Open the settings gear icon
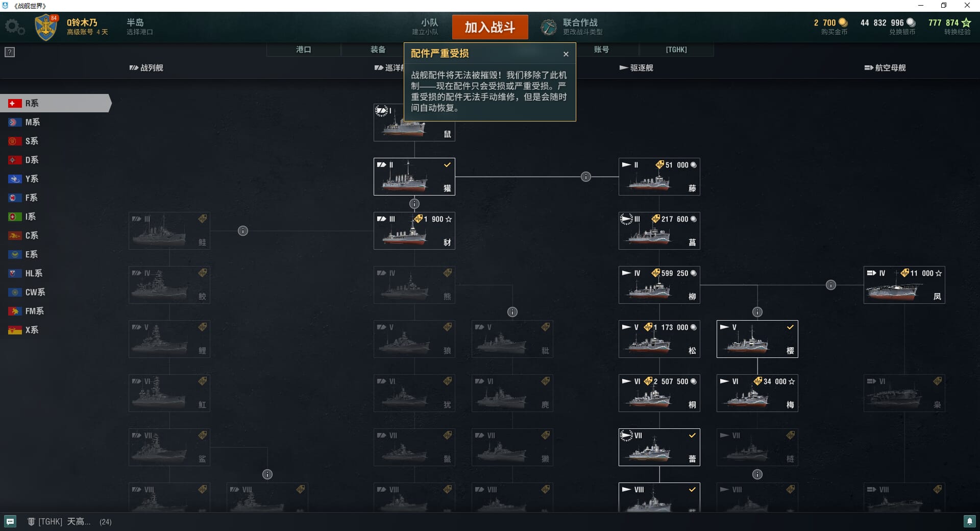 click(x=14, y=27)
